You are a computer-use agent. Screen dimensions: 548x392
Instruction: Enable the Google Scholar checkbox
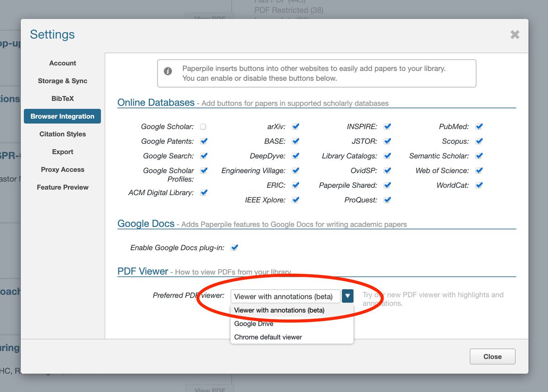pos(203,127)
